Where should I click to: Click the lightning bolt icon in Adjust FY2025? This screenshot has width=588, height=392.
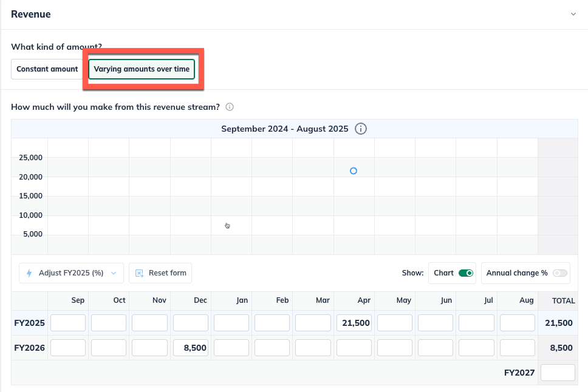coord(29,273)
